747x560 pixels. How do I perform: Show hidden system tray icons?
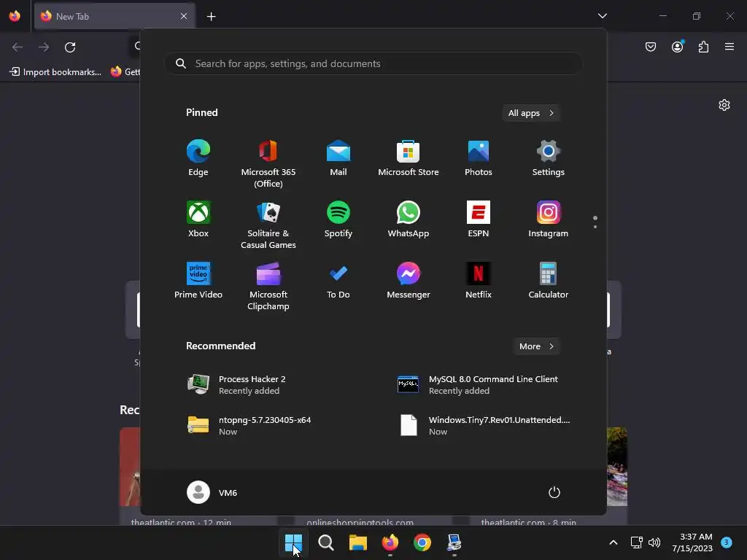tap(614, 542)
